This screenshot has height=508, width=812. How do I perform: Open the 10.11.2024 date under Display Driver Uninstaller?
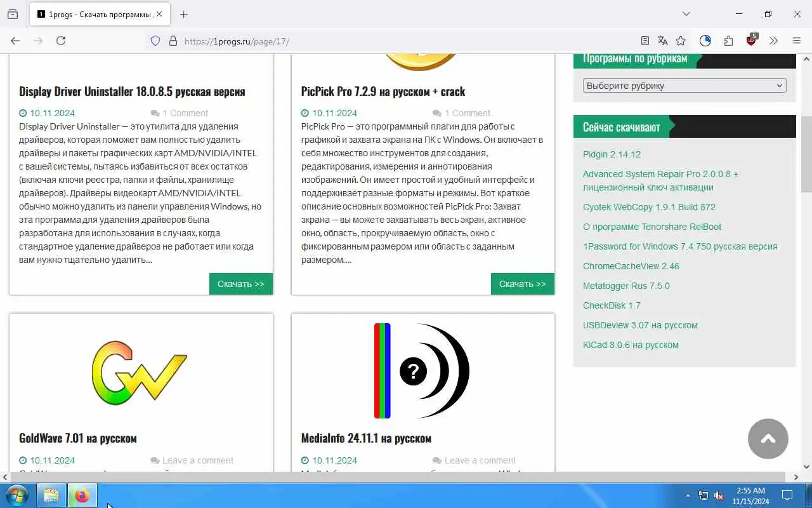[x=52, y=113]
